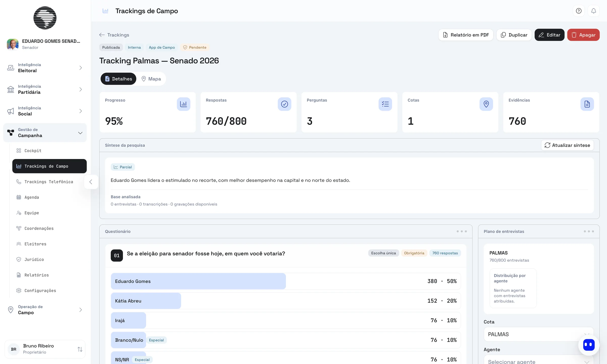607x364 pixels.
Task: Select the Detalhes tab
Action: tap(118, 79)
